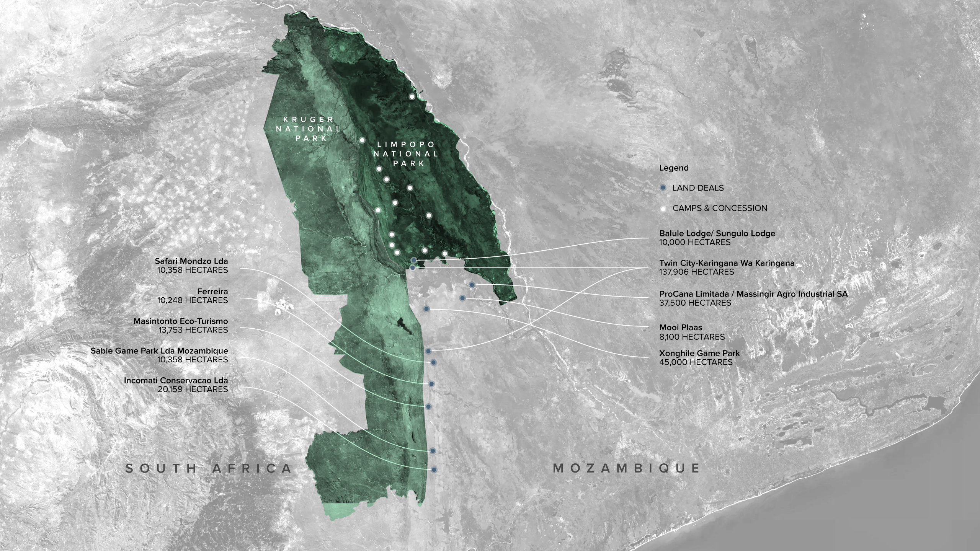The height and width of the screenshot is (551, 980).
Task: Click the Land Deals legend dot
Action: click(663, 188)
